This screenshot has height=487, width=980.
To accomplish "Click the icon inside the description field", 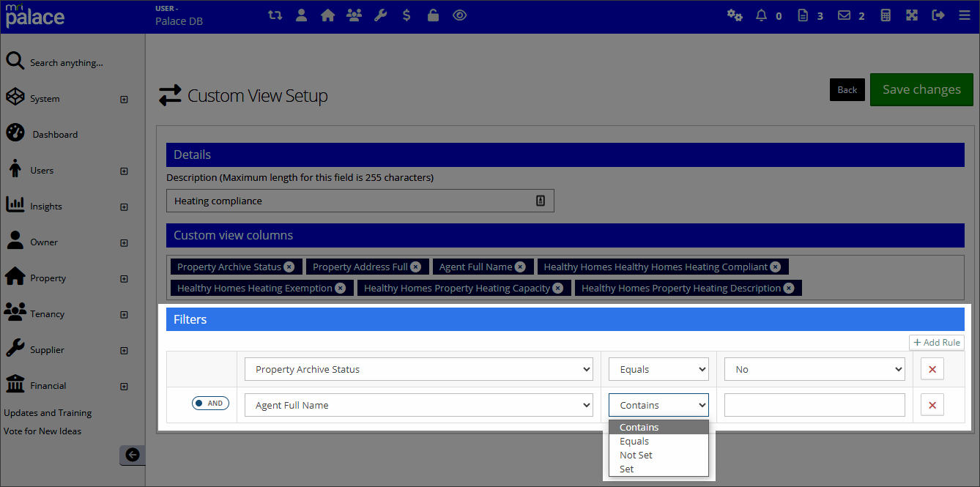I will (x=541, y=201).
